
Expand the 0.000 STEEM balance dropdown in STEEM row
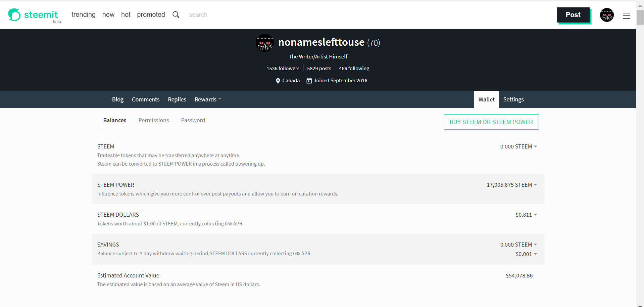[x=518, y=146]
